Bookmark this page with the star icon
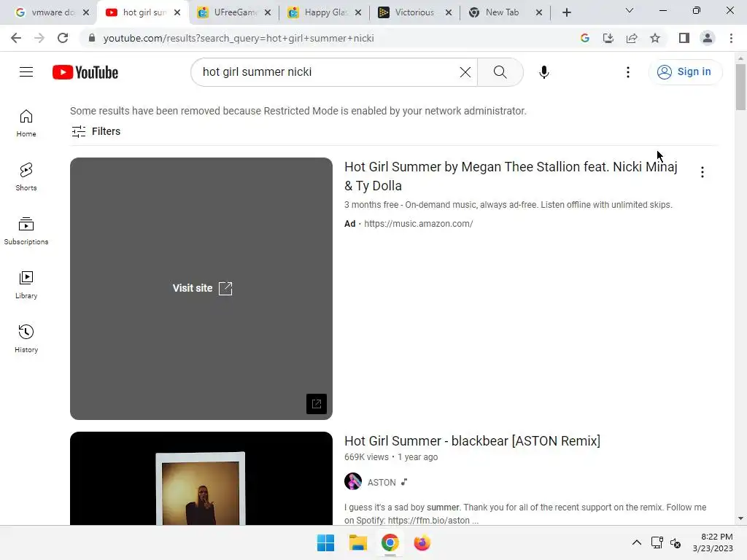This screenshot has width=747, height=560. point(655,38)
